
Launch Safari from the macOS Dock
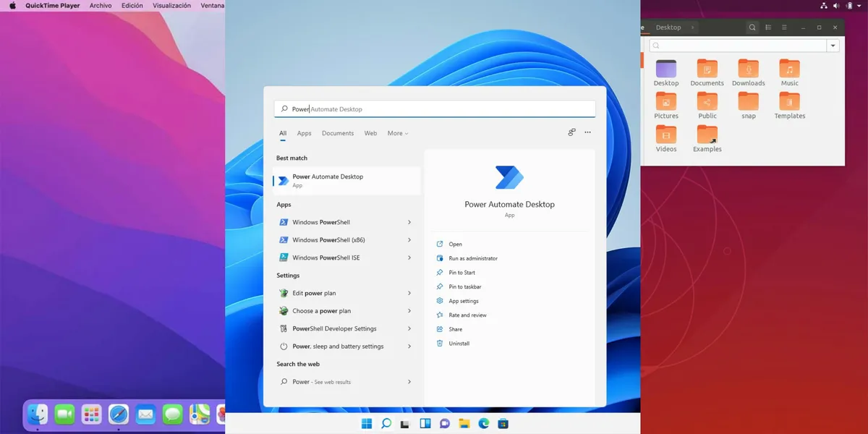point(119,414)
